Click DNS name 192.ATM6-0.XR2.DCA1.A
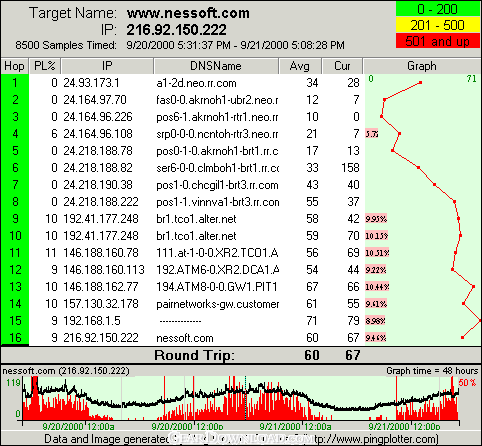 [218, 270]
